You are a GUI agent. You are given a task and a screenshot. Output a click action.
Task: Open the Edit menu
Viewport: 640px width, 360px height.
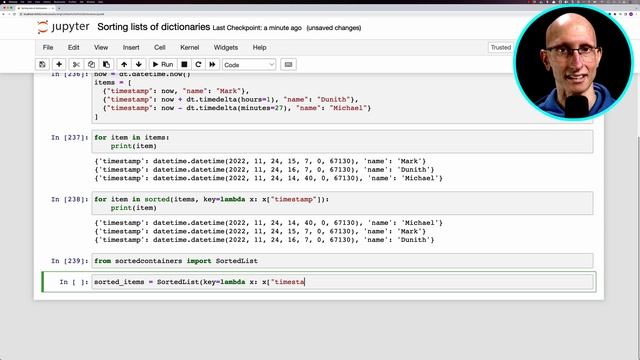pyautogui.click(x=73, y=47)
